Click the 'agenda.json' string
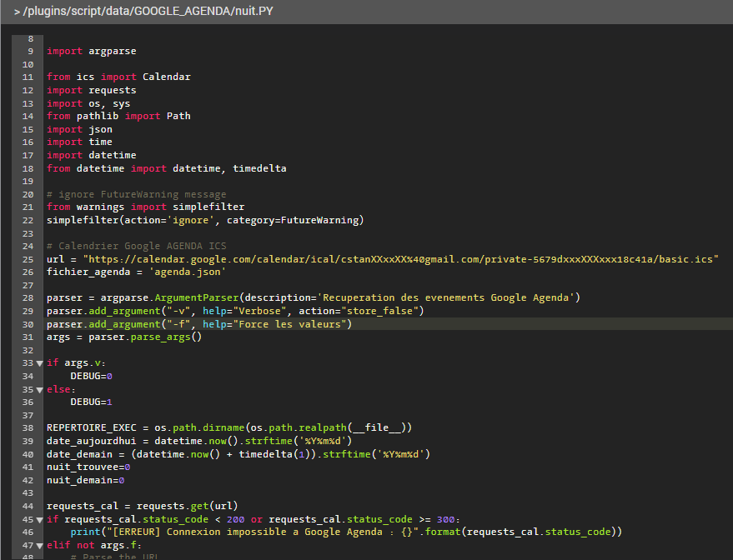 coord(188,272)
